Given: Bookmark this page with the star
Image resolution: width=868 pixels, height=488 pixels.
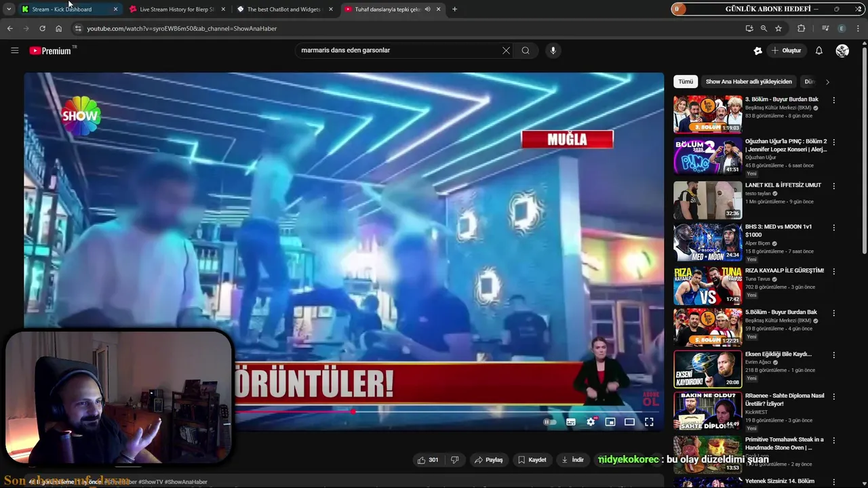Looking at the screenshot, I should pos(778,28).
